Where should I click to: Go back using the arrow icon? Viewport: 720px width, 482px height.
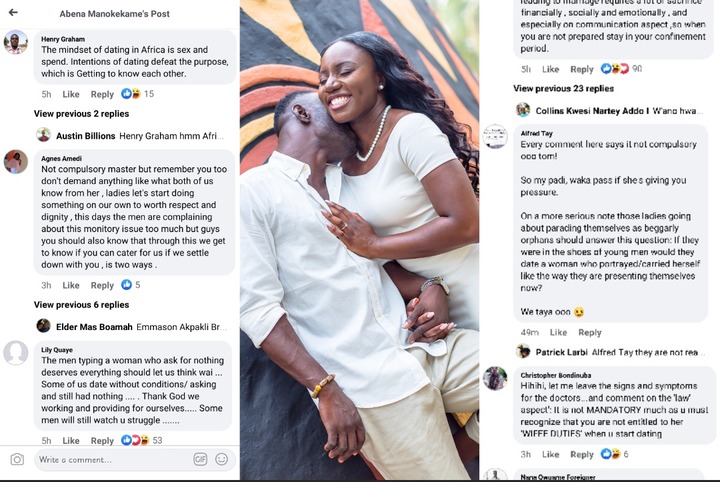pos(13,12)
